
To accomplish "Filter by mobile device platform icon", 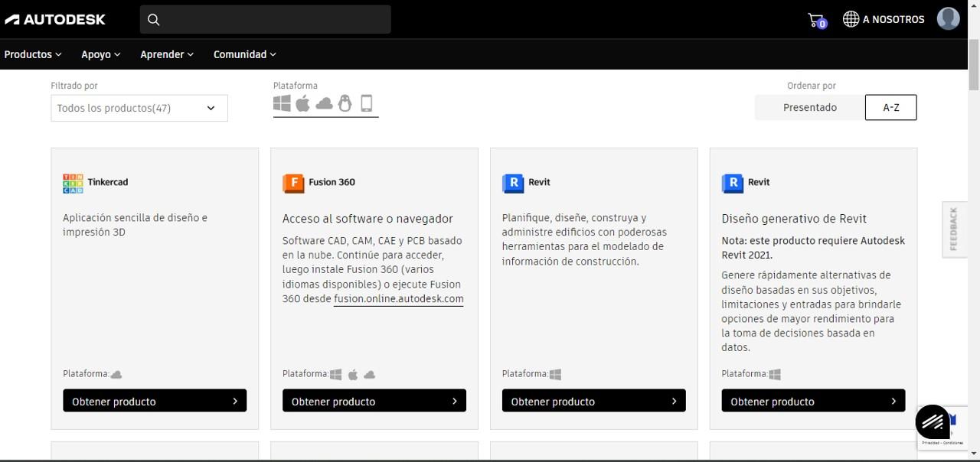I will click(366, 103).
